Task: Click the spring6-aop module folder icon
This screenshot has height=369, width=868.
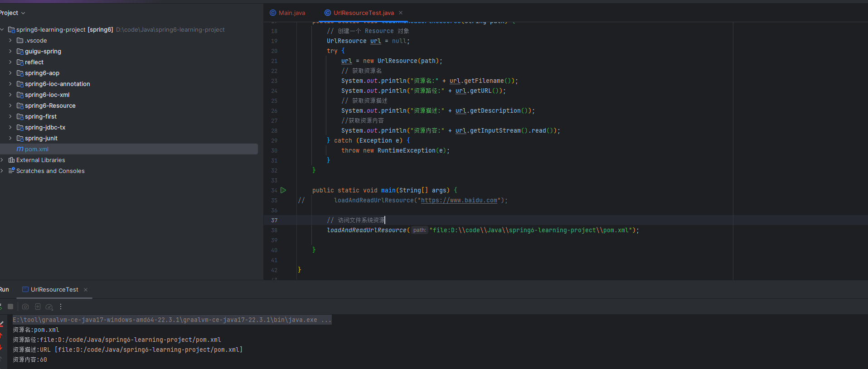Action: pos(20,73)
